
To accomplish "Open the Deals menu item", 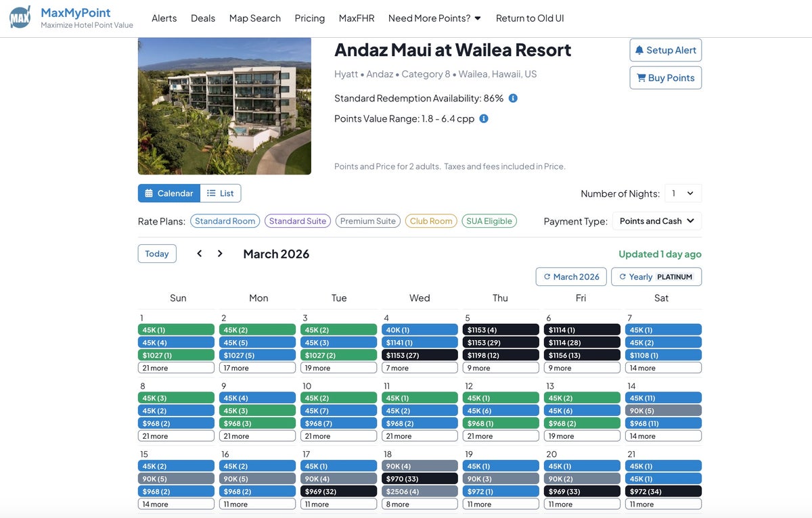I will [x=203, y=18].
